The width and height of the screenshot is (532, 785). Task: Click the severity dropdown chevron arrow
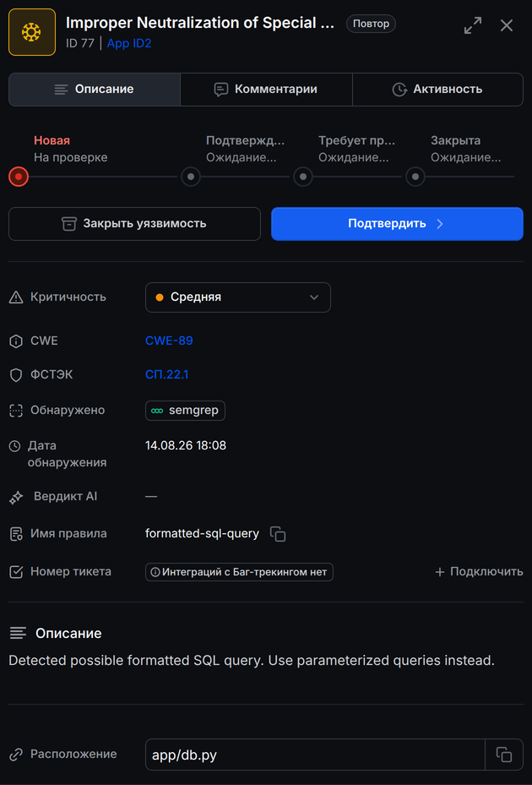pyautogui.click(x=314, y=297)
